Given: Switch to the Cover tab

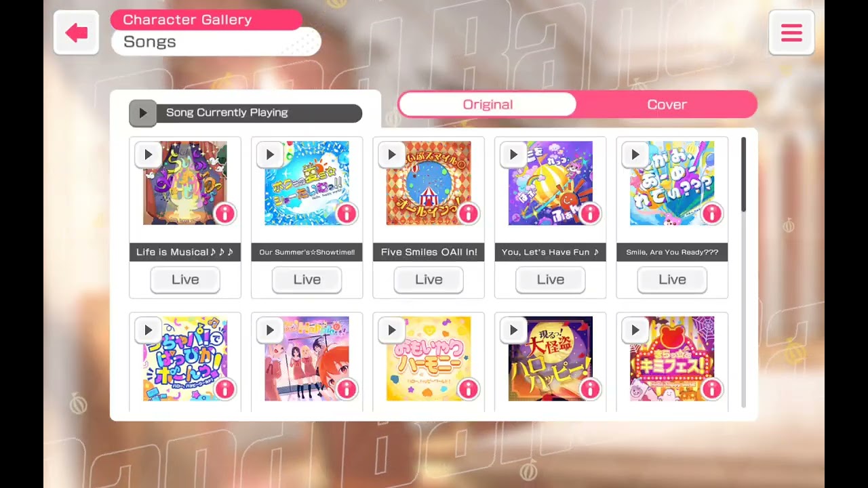Looking at the screenshot, I should (x=667, y=104).
